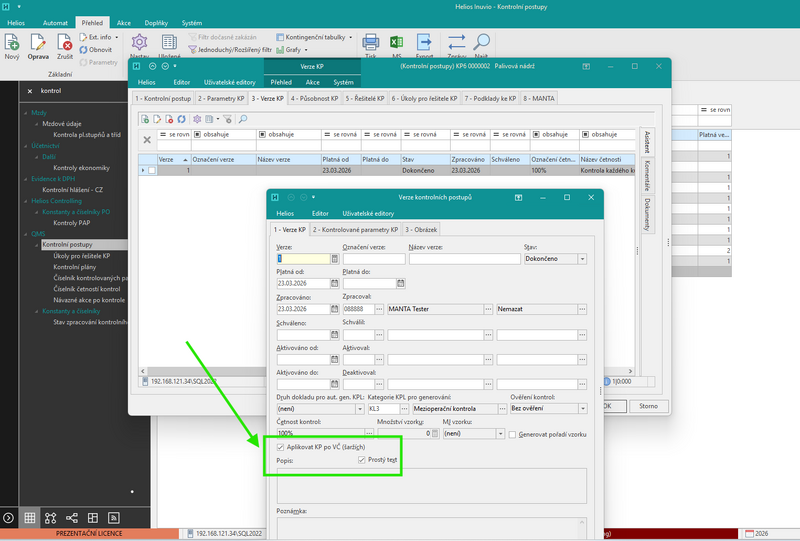Toggle Aplikovat KP po VČ (šaržích) checkbox
800x541 pixels.
(280, 447)
